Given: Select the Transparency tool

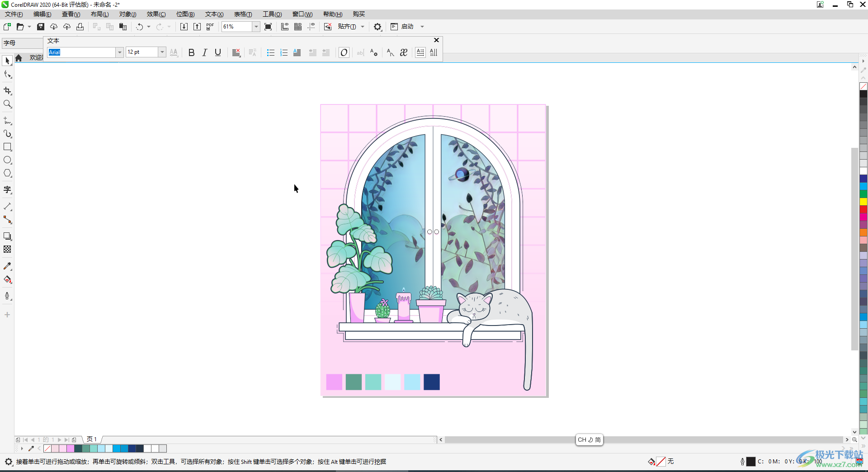Looking at the screenshot, I should (x=7, y=249).
